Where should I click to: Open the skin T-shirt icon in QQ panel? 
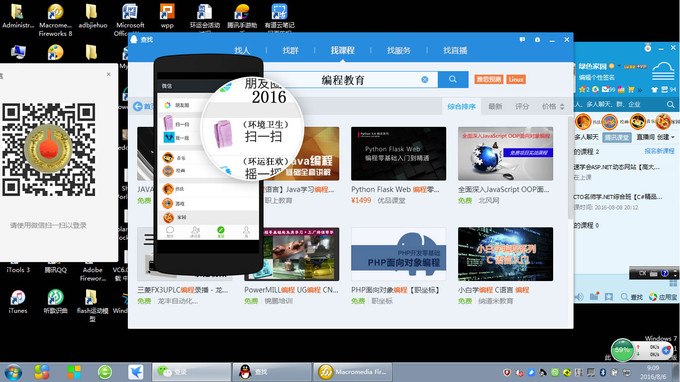(x=654, y=90)
